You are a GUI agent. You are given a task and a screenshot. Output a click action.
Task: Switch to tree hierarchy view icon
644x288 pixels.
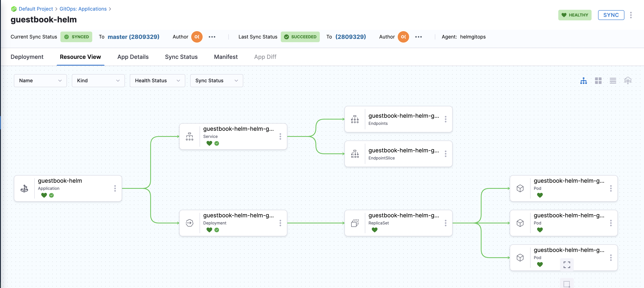coord(584,81)
